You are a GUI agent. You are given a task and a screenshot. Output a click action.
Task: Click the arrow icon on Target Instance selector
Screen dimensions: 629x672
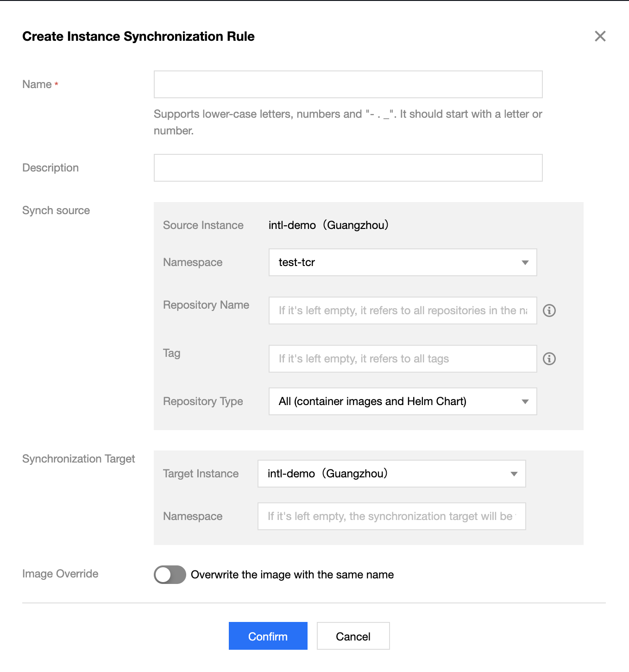[514, 474]
